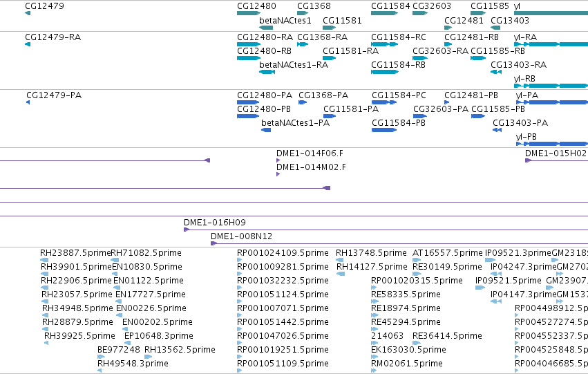Click transcript yl-RB
This screenshot has height=374, width=588.
pos(524,79)
